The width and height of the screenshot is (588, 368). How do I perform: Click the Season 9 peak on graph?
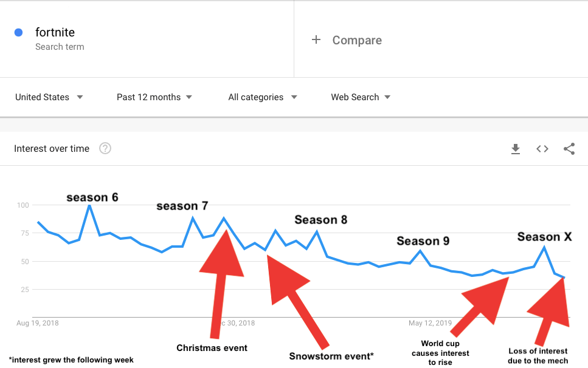point(420,250)
